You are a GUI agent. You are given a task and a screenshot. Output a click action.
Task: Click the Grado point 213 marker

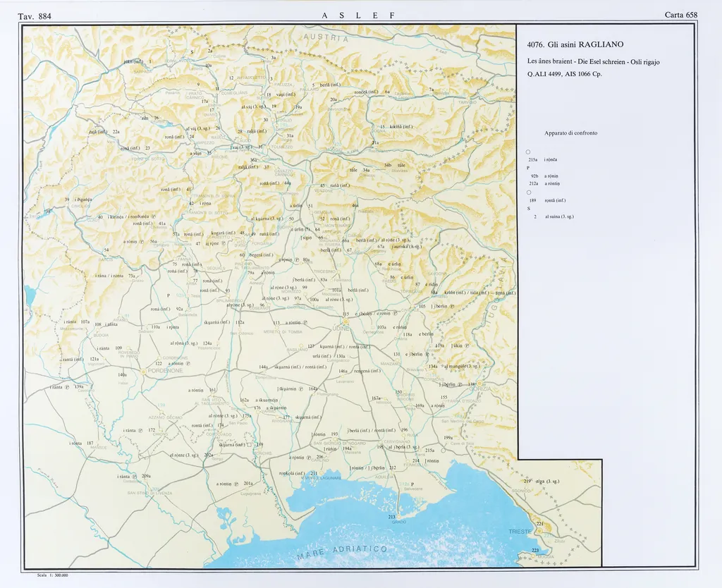click(400, 518)
